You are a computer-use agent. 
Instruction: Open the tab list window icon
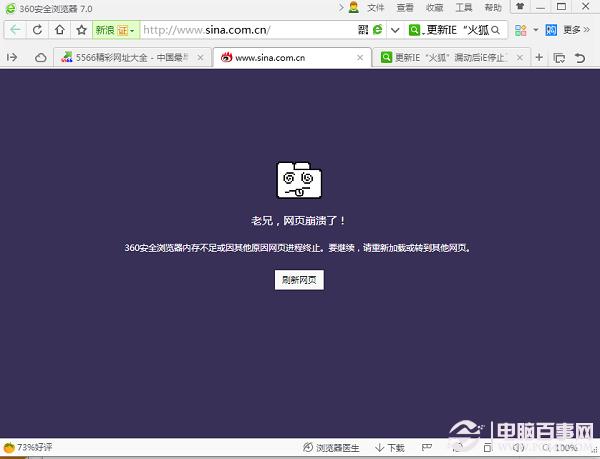point(559,58)
